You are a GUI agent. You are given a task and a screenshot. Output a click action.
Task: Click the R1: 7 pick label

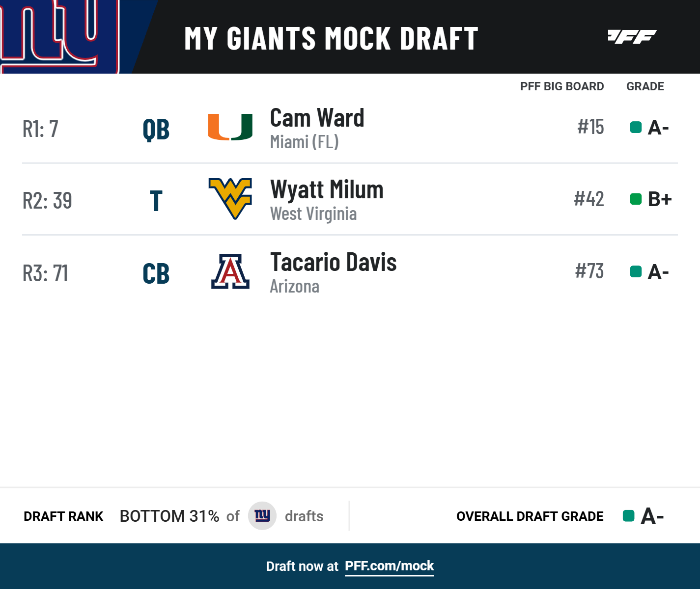40,129
